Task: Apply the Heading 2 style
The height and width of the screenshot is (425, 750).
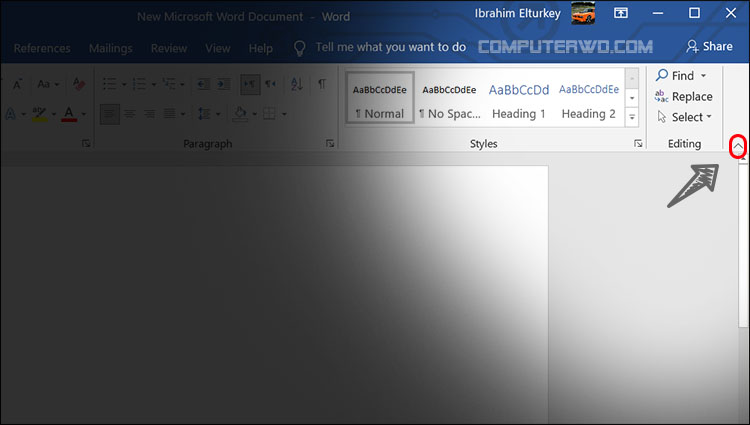Action: (x=589, y=98)
